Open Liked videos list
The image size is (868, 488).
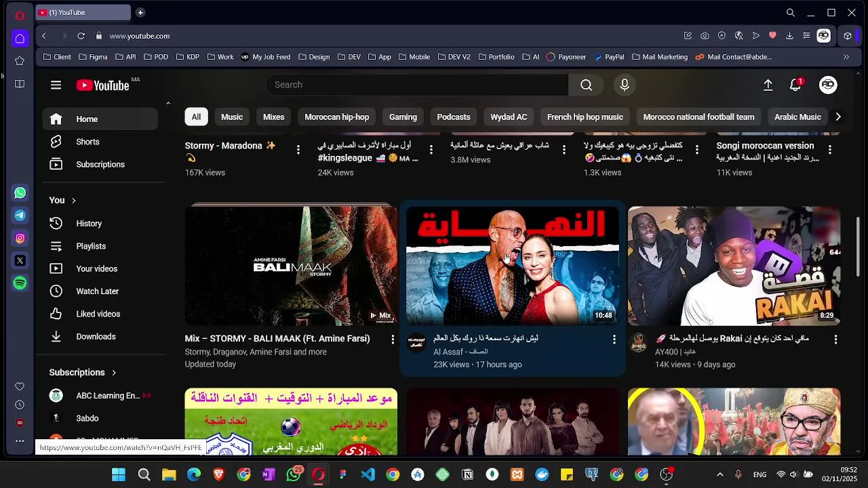pos(100,314)
